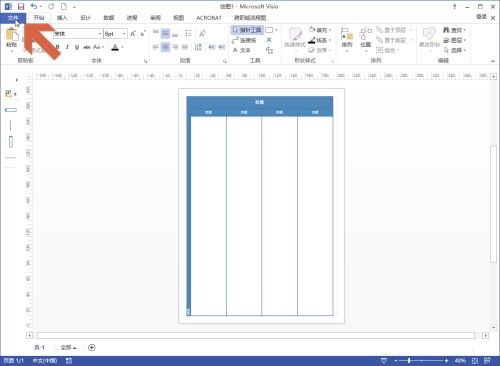This screenshot has height=366, width=500.
Task: Click the Select (选择) button
Action: point(454,50)
